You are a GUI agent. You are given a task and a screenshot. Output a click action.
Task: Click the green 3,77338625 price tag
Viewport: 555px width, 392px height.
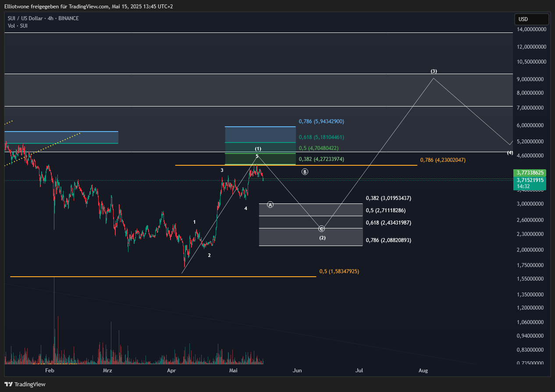[x=530, y=173]
